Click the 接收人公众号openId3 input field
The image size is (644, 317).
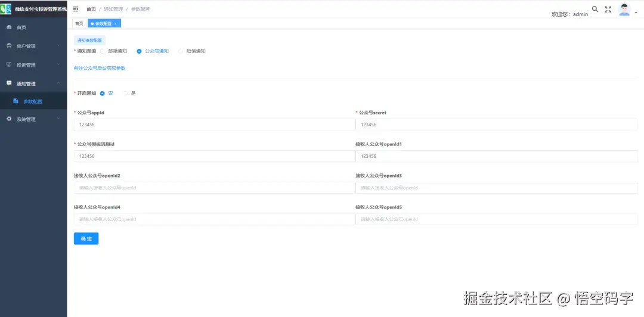coord(496,188)
